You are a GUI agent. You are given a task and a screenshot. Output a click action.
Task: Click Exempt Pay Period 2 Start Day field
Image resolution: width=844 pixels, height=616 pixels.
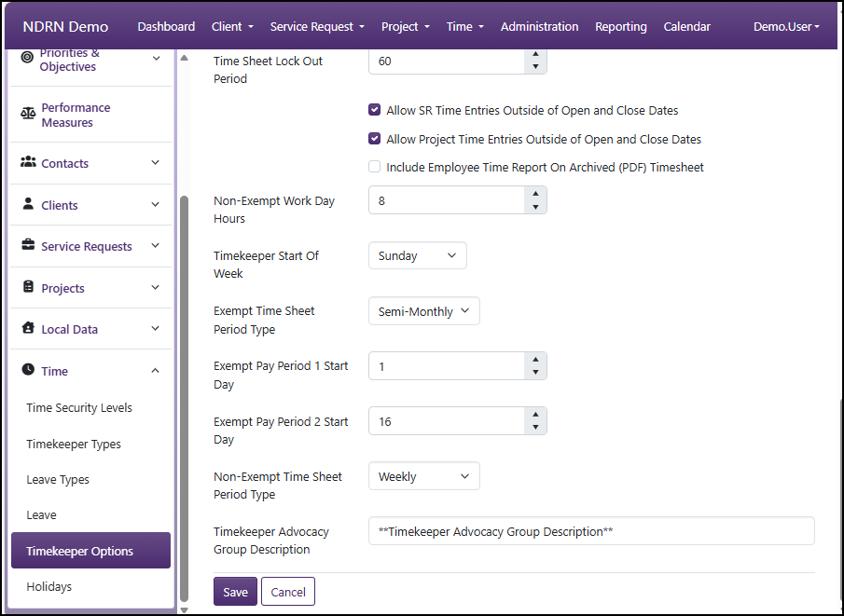[x=447, y=421]
